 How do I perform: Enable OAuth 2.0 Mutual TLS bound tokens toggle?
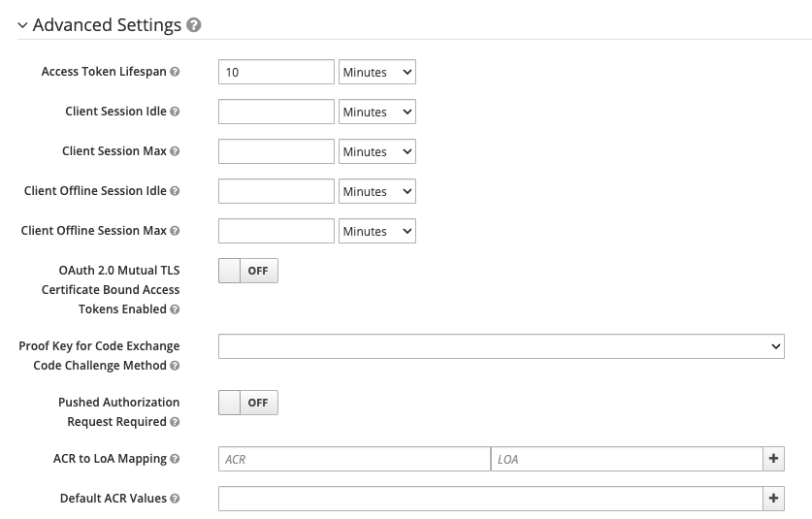(x=248, y=271)
